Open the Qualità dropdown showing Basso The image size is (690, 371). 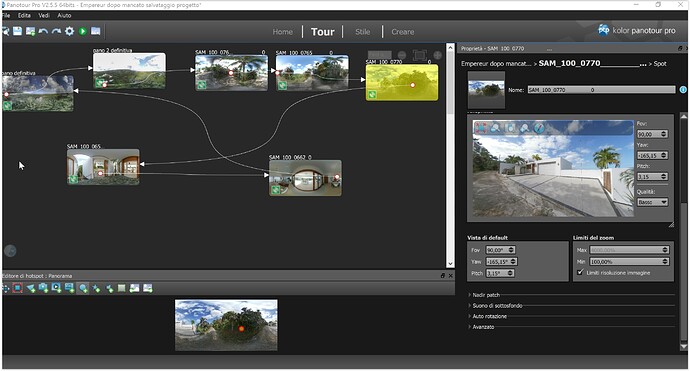(x=652, y=202)
